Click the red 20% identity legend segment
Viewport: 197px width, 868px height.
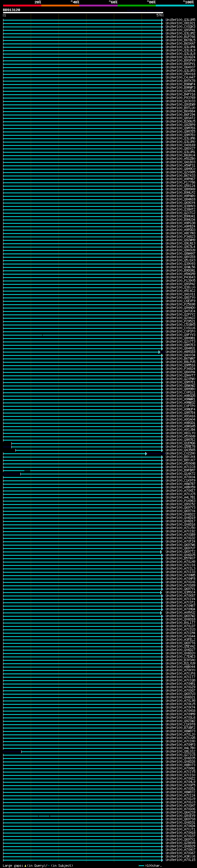(x=22, y=6)
